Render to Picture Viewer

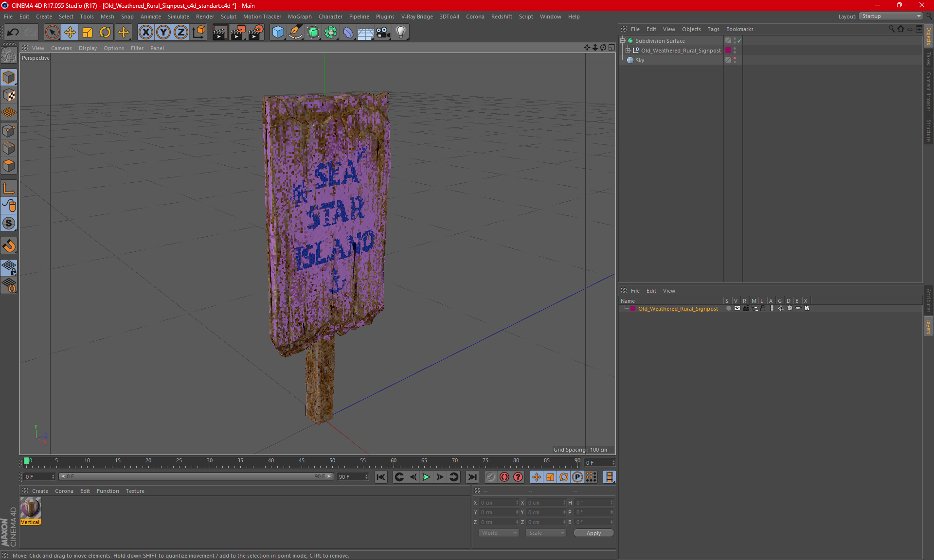(238, 32)
